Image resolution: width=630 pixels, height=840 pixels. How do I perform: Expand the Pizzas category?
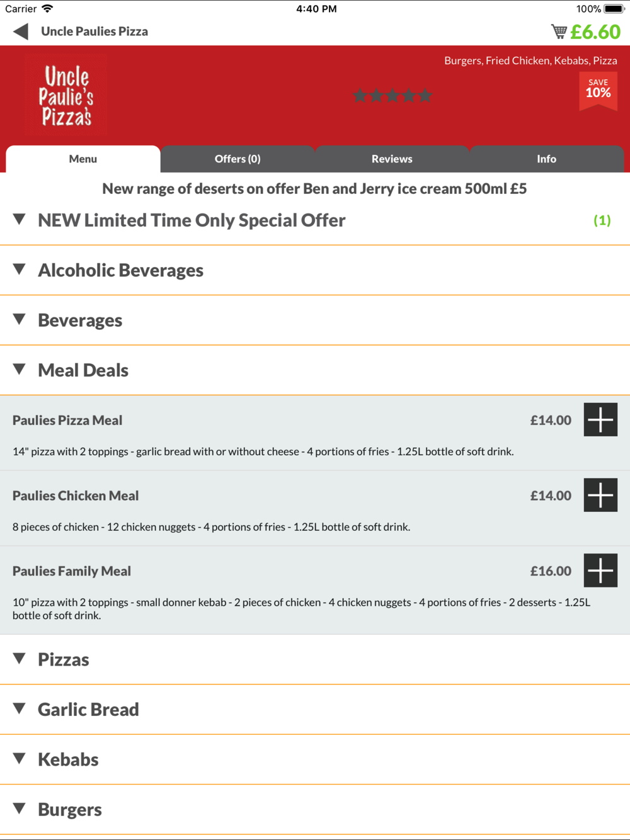pos(315,659)
